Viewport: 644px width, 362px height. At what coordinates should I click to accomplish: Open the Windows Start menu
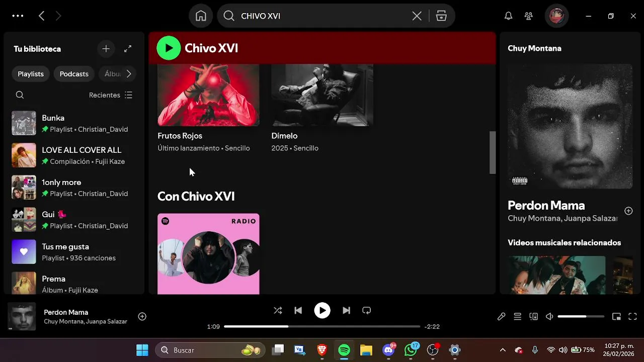(x=142, y=350)
